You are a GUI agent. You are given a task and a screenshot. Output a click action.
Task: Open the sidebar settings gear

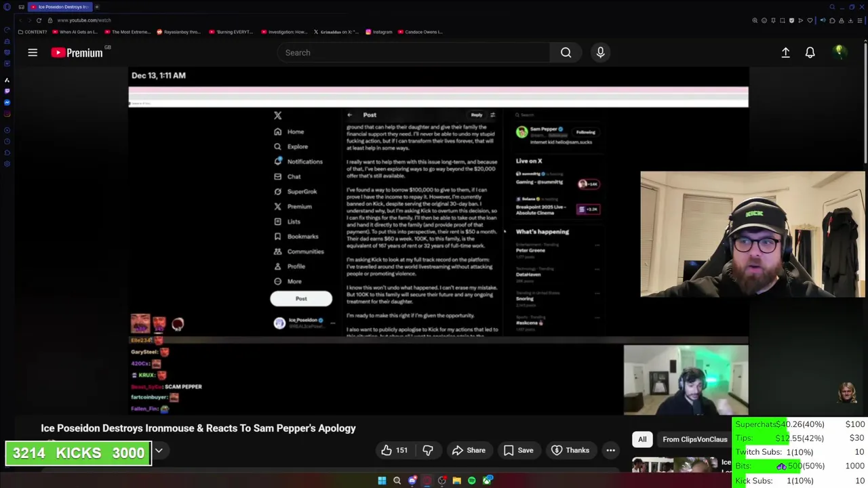(x=7, y=164)
